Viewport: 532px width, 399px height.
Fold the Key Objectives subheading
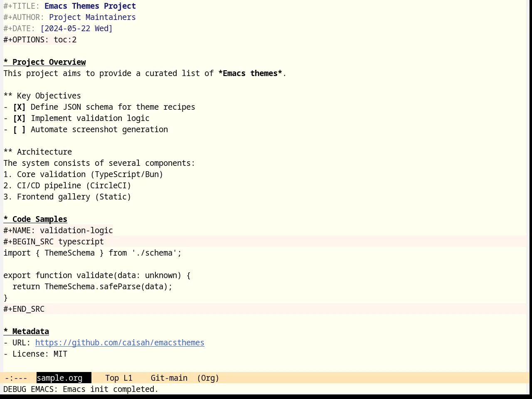pos(42,96)
